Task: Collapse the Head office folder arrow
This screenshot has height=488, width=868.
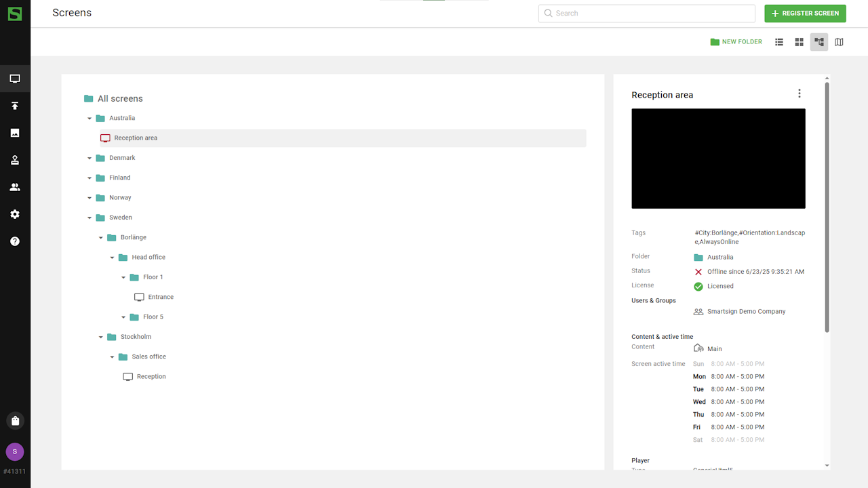Action: pos(113,258)
